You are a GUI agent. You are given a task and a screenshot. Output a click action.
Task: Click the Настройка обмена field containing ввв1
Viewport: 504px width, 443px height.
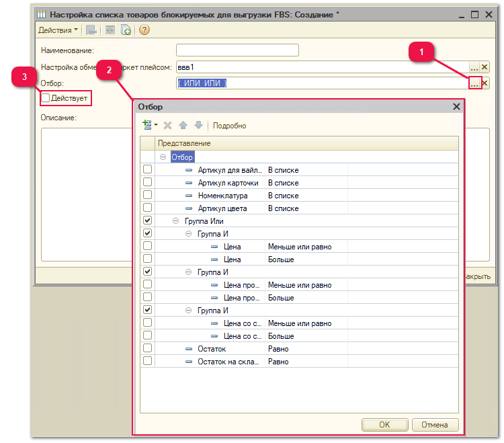(323, 67)
